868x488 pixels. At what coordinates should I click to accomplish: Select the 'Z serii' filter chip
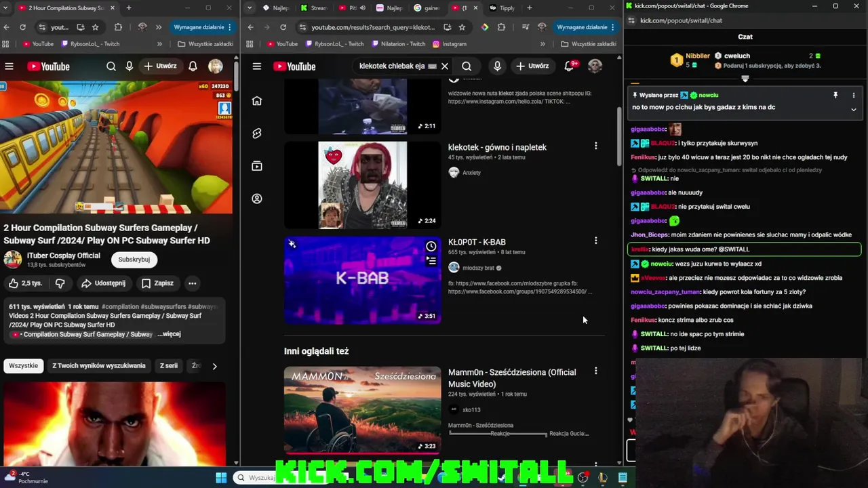[169, 366]
